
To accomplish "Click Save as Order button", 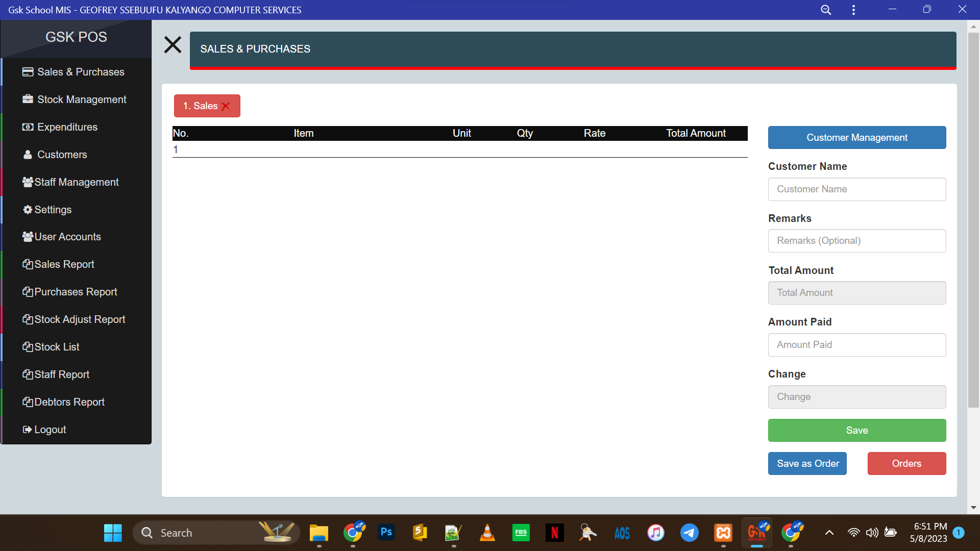I will tap(807, 463).
